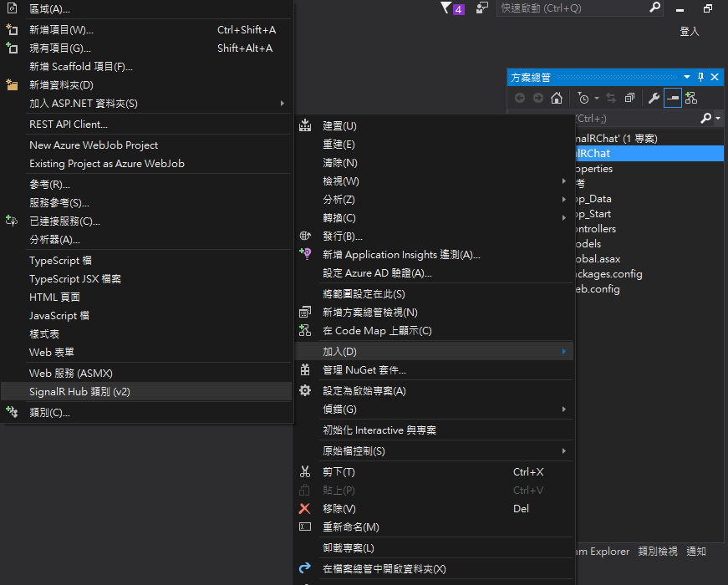Click the Code Map icon in toolbar
Viewport: 728px width, 585px height.
tap(691, 98)
